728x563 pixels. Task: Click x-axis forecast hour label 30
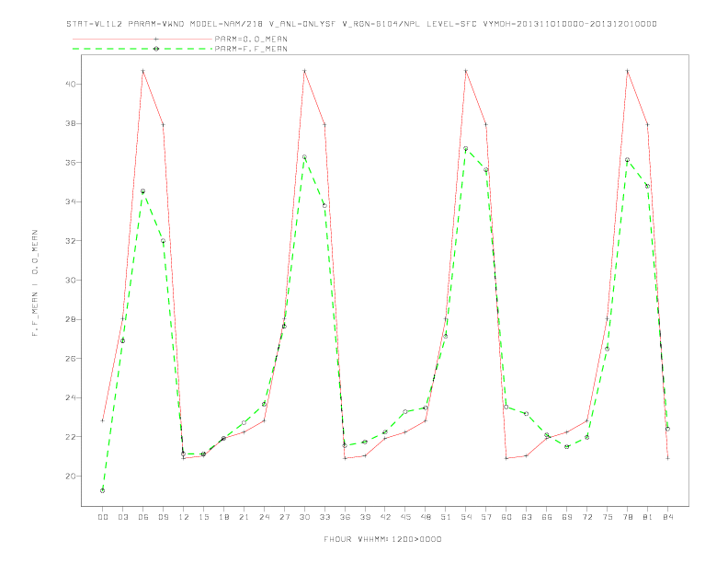point(304,517)
